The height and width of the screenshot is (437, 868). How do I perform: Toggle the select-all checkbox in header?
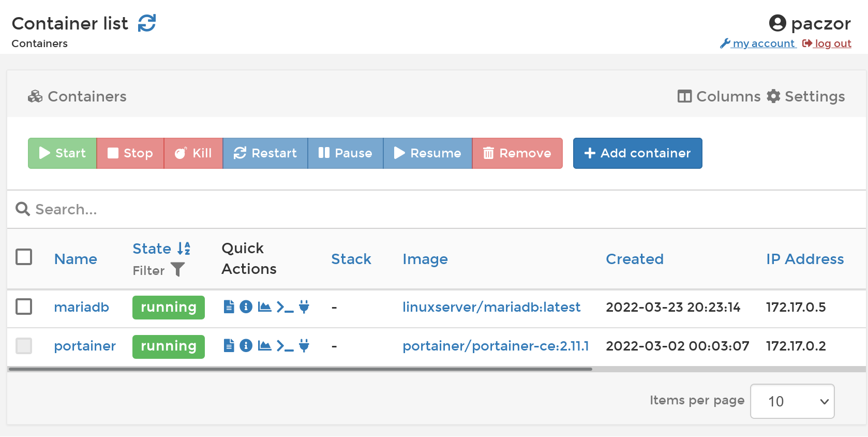[24, 257]
